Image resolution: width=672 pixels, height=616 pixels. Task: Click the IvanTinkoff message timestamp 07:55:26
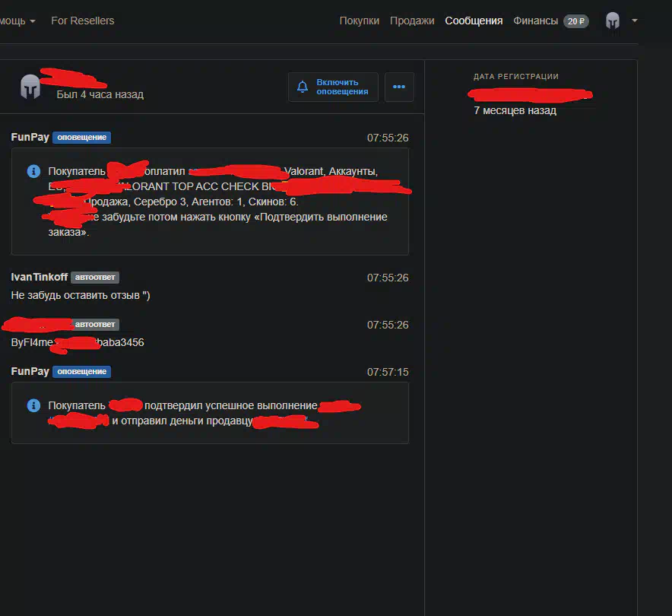tap(388, 278)
